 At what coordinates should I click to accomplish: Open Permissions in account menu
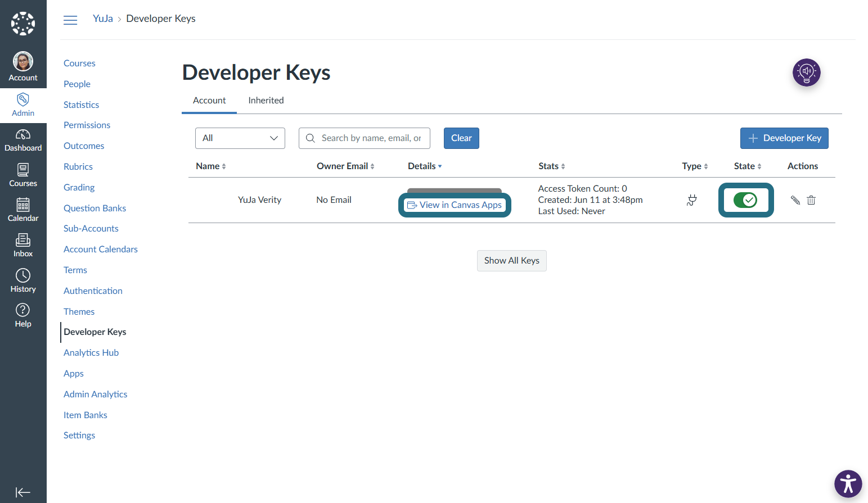[87, 125]
